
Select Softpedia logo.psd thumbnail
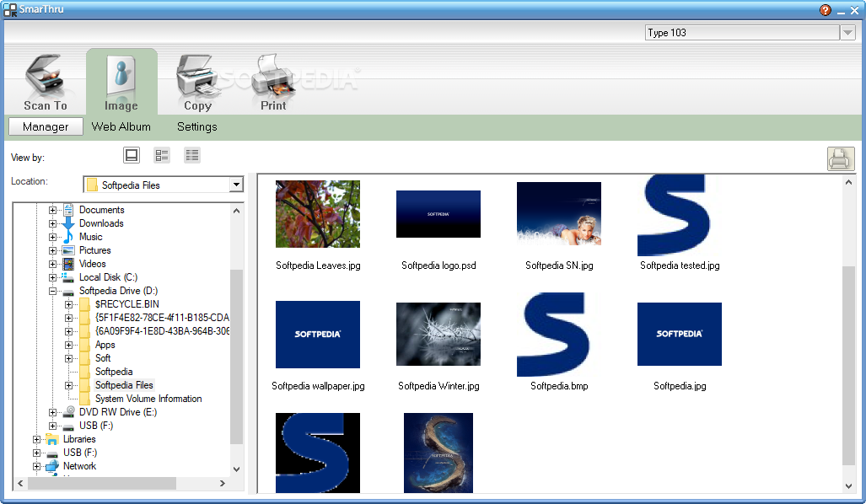point(438,213)
